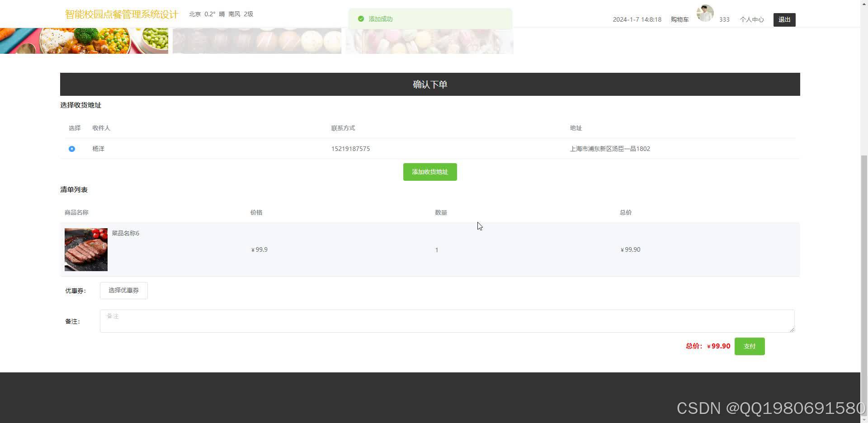This screenshot has height=423, width=868.
Task: Click the 菜品名称6 dish thumbnail image
Action: point(86,249)
